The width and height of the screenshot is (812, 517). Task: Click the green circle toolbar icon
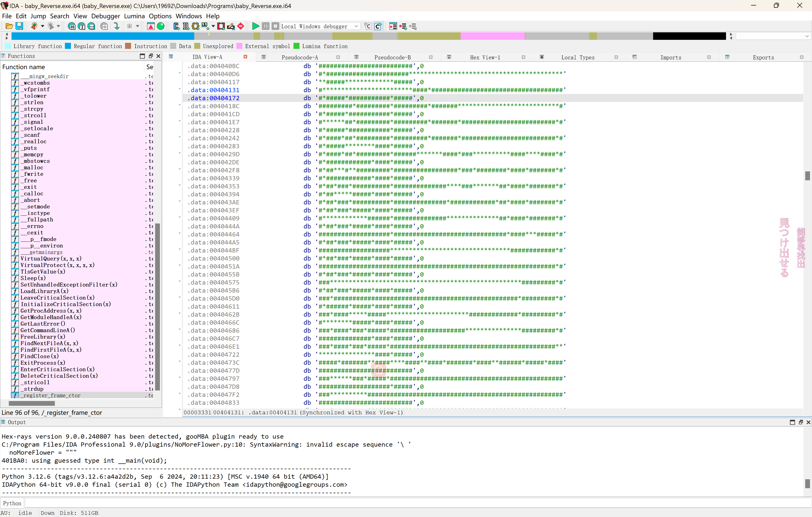point(161,26)
